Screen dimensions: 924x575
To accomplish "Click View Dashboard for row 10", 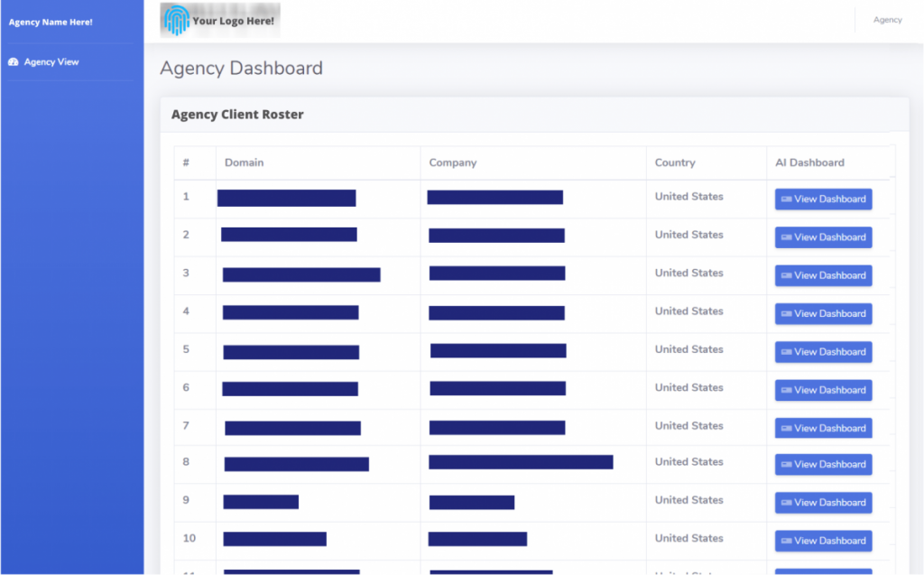I will [823, 541].
